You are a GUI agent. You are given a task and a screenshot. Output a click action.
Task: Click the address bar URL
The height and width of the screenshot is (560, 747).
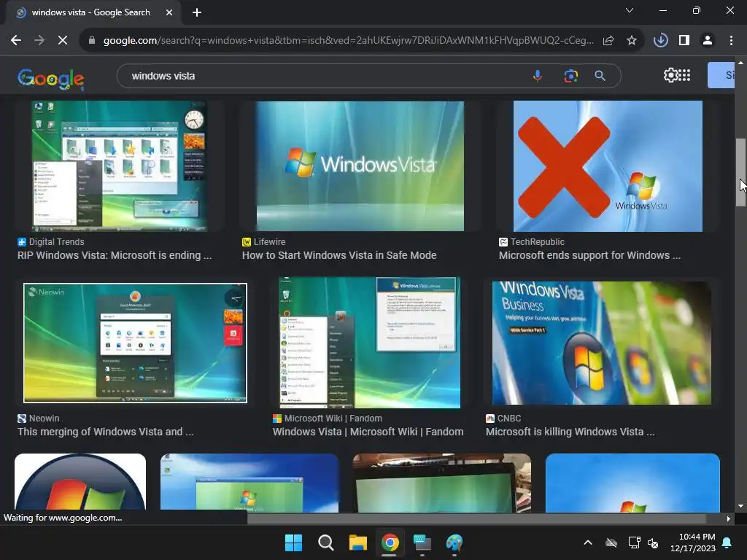(348, 41)
